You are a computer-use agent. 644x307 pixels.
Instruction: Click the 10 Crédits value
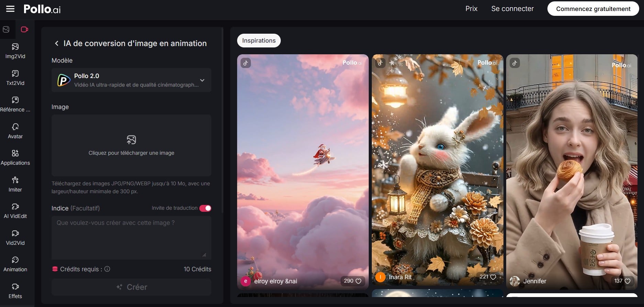[197, 269]
